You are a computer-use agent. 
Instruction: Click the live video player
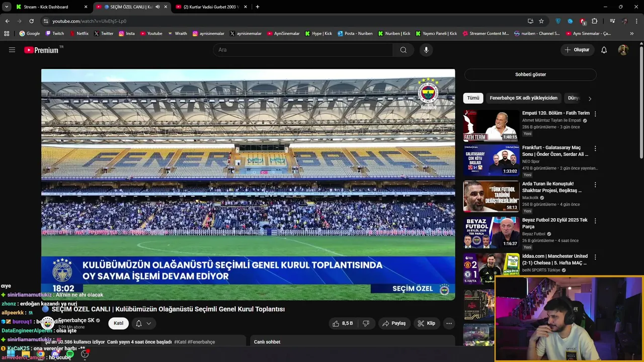[248, 185]
